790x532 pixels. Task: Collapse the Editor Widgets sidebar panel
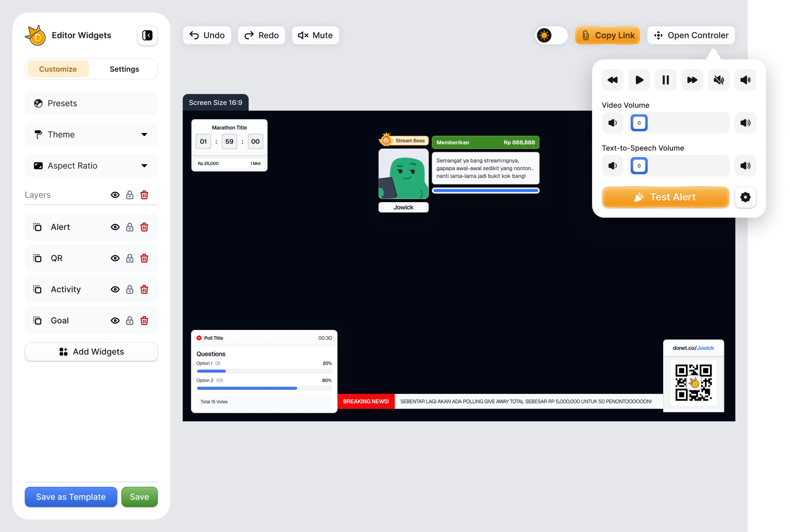(x=147, y=35)
